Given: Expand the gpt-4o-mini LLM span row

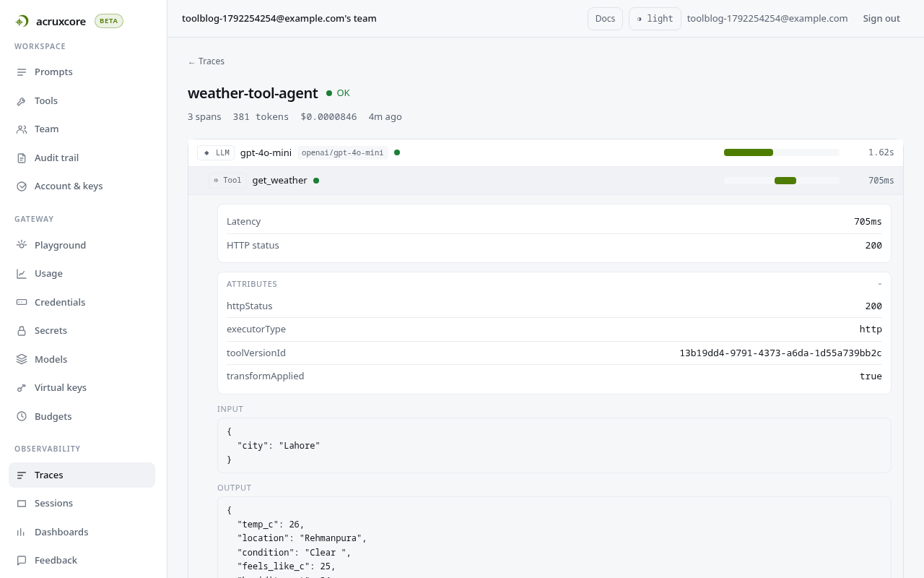Looking at the screenshot, I should point(546,152).
